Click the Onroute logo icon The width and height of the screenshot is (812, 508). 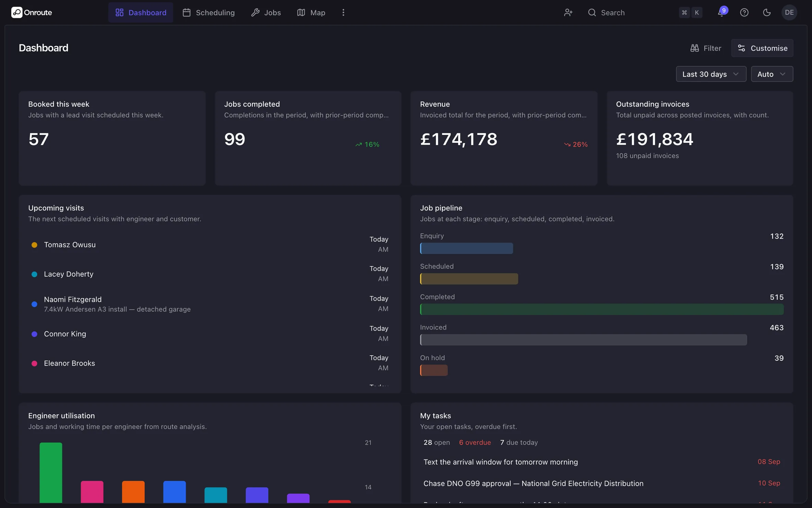coord(17,12)
